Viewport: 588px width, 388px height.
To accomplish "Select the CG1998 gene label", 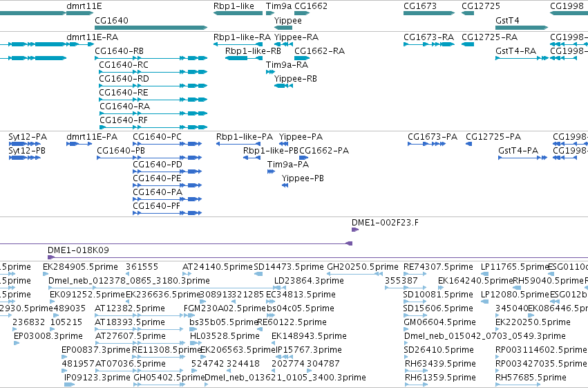I will (x=567, y=6).
